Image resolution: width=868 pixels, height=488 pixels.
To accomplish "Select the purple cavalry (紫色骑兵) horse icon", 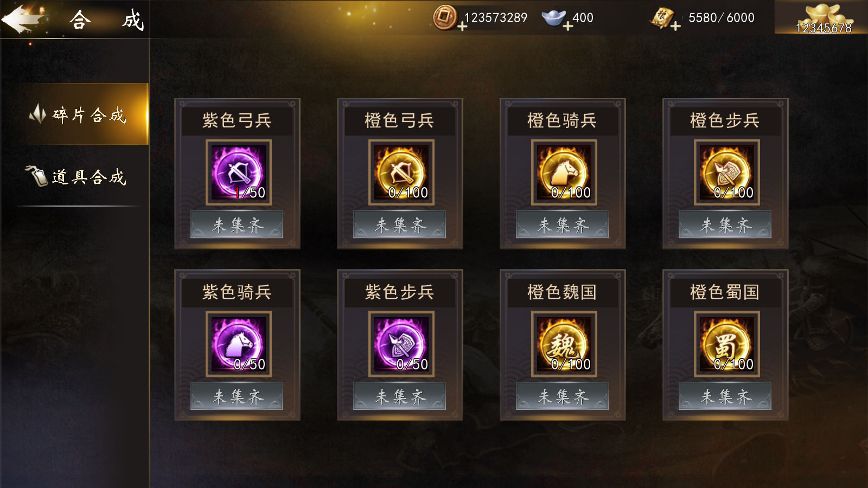I will pos(238,344).
